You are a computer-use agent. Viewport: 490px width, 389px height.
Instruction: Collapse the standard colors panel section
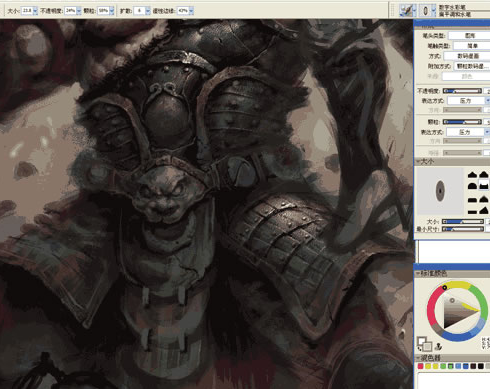418,273
